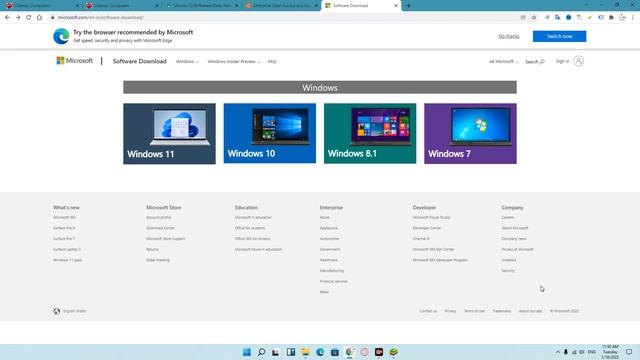Open Task View on the taskbar
The image size is (640, 360).
(x=276, y=352)
